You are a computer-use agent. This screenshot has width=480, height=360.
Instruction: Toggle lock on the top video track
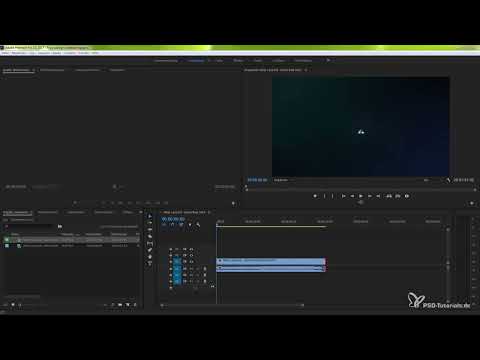pyautogui.click(x=171, y=249)
